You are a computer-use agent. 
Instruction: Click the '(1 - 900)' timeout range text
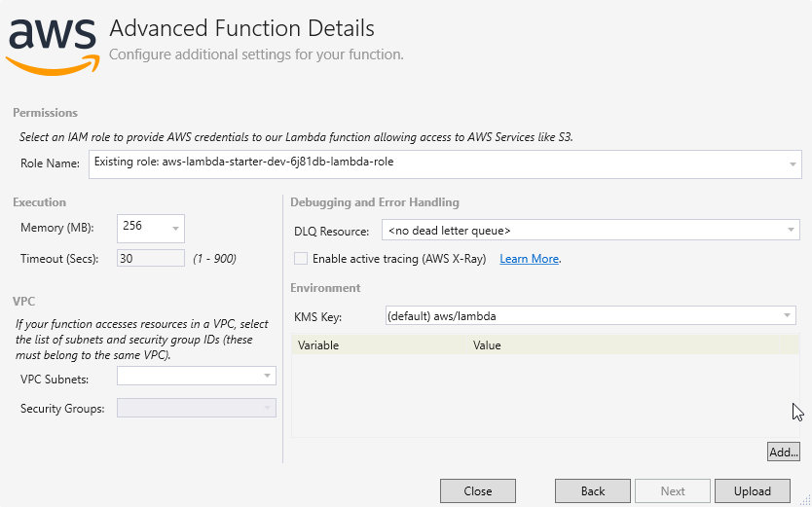214,259
